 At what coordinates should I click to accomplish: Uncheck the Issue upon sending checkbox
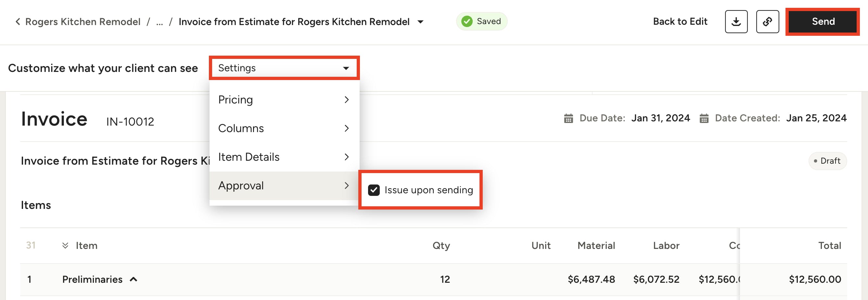click(x=373, y=190)
